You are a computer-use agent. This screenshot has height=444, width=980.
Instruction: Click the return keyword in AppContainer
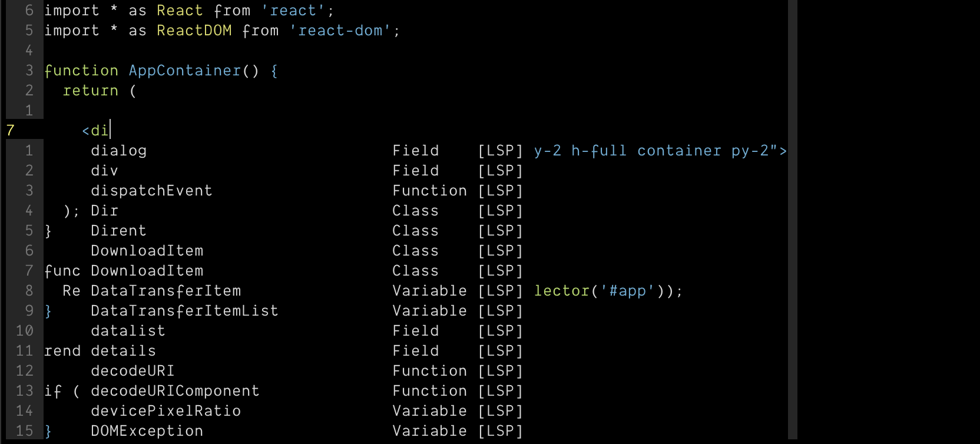click(x=91, y=90)
